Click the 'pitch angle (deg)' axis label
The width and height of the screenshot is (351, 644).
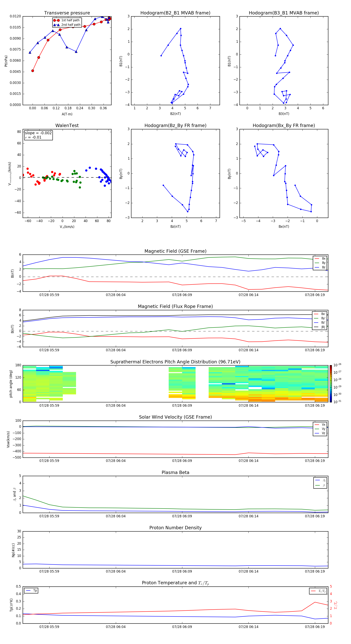[11, 384]
